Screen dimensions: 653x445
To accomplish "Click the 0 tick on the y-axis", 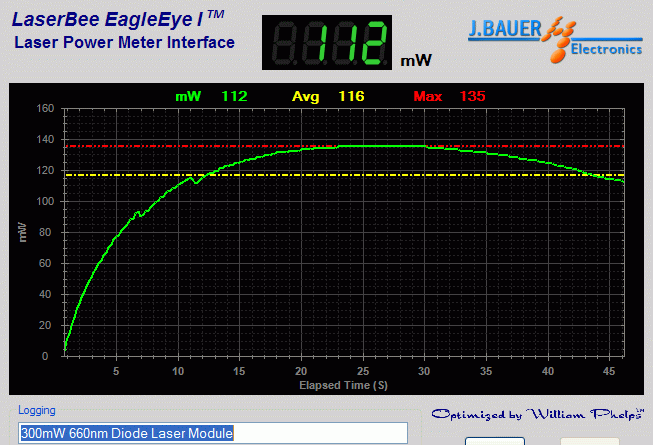I will click(x=45, y=356).
